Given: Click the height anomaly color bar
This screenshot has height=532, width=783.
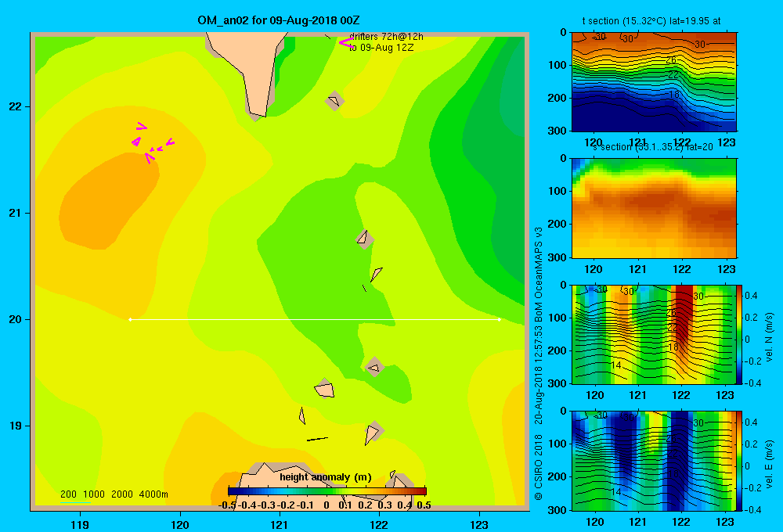Looking at the screenshot, I should pos(327,491).
